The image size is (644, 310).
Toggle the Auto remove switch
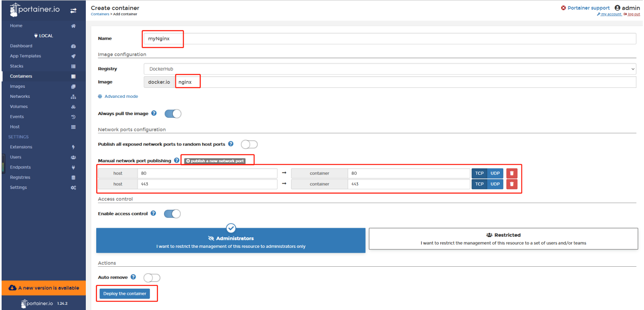pyautogui.click(x=152, y=278)
